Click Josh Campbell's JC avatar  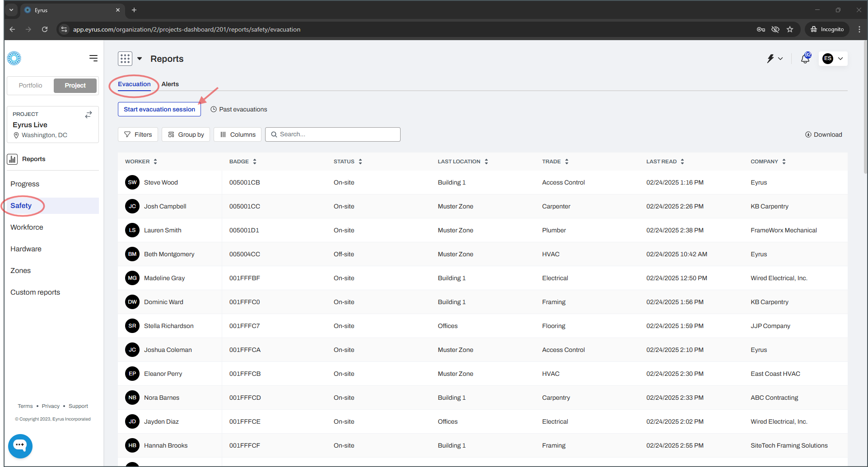click(x=132, y=206)
